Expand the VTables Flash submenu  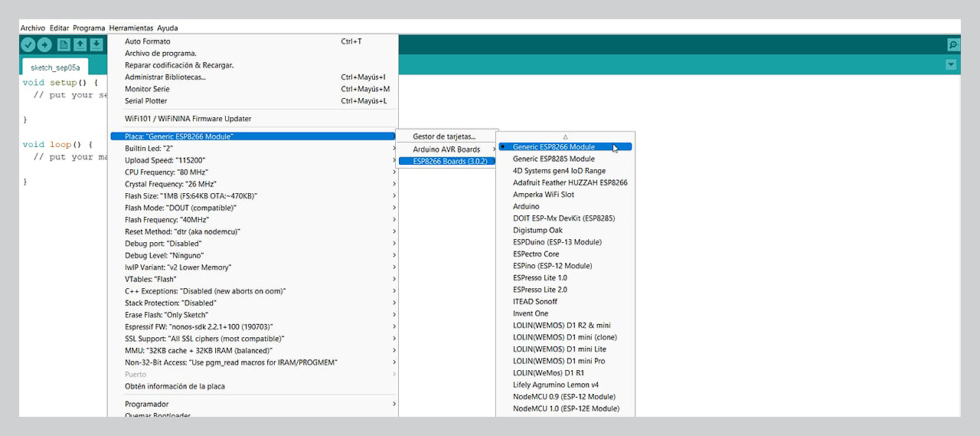click(253, 279)
